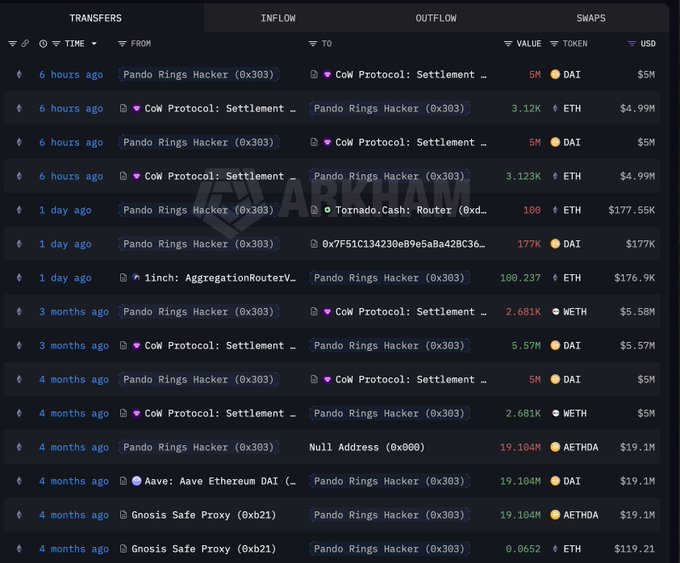Click Aave logo icon
Viewport: 680px width, 563px height.
(x=137, y=481)
